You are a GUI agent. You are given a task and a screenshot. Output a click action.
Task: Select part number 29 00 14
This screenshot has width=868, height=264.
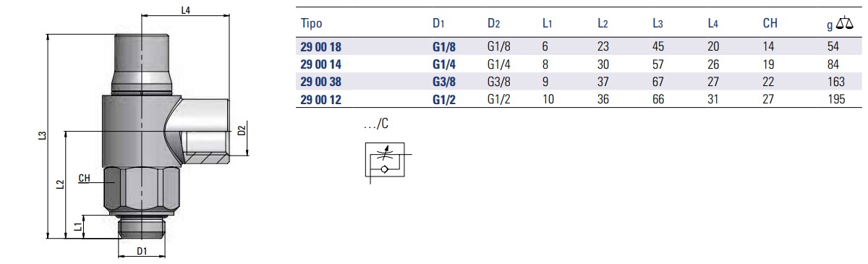pos(320,64)
